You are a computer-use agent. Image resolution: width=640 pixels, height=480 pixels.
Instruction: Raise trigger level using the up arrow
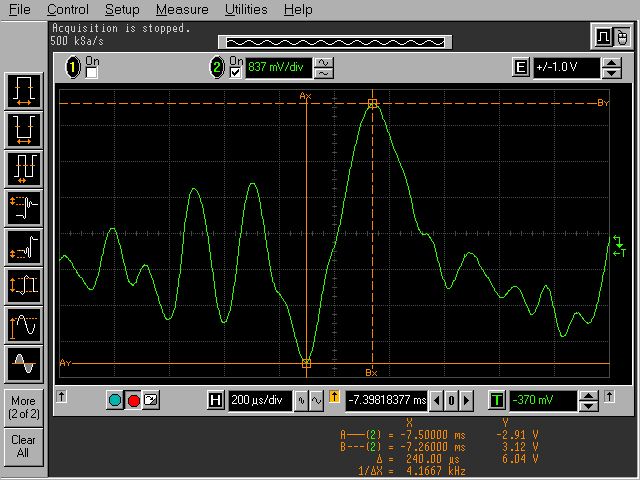(588, 396)
